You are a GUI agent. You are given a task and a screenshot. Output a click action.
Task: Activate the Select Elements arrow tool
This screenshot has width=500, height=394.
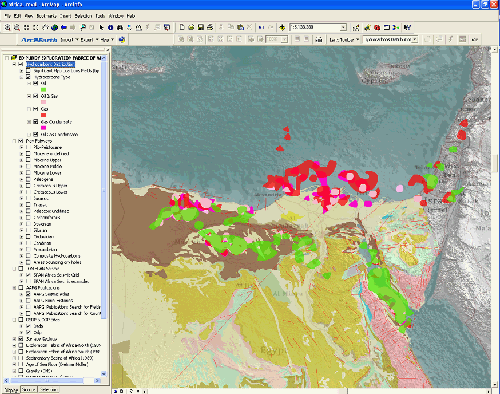[x=101, y=28]
